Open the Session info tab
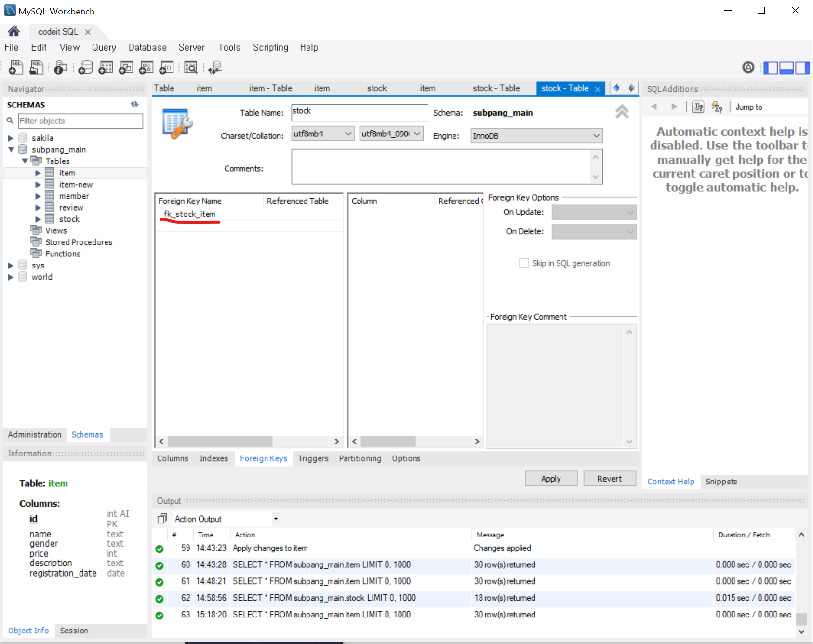Image resolution: width=813 pixels, height=644 pixels. 74,631
